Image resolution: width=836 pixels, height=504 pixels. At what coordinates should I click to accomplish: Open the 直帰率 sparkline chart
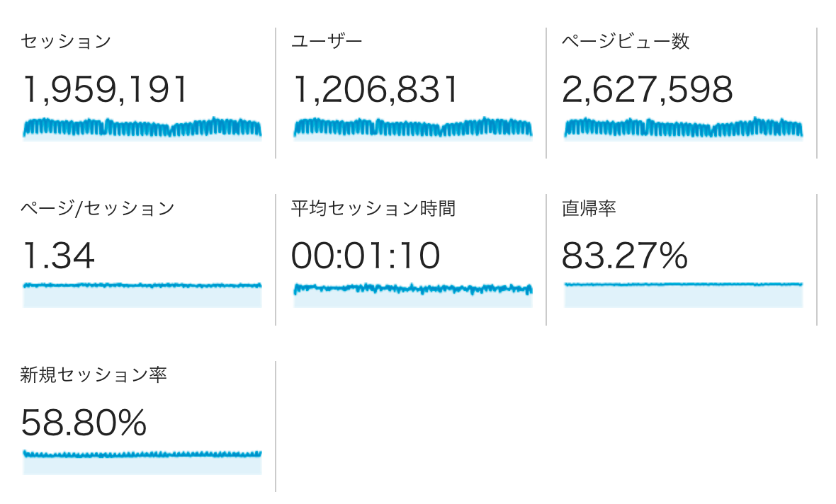(x=684, y=295)
